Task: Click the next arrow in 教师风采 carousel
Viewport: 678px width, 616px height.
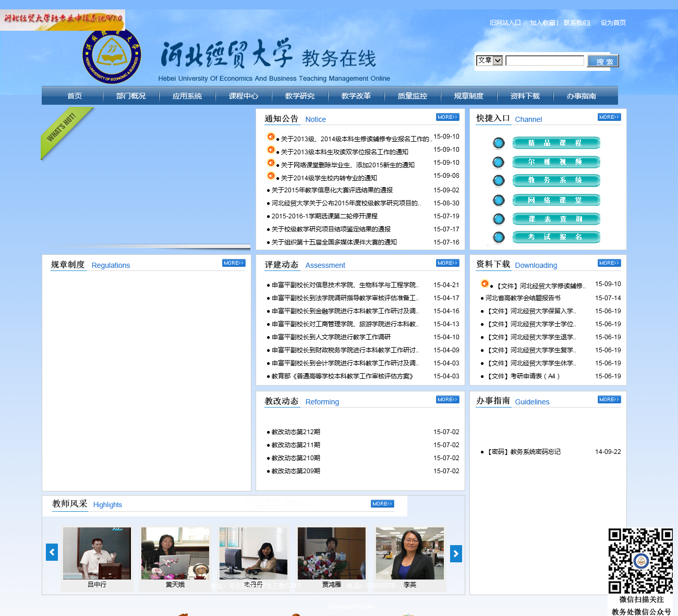Action: point(456,553)
